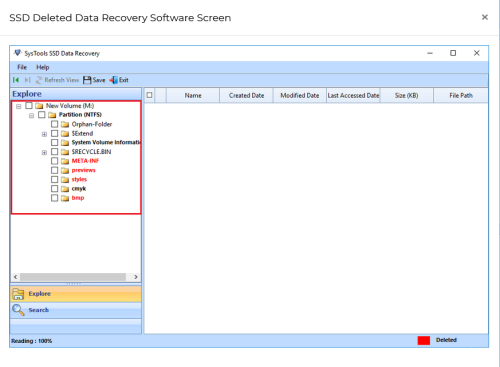
Task: Sort by the Created Date column header
Action: coord(246,95)
